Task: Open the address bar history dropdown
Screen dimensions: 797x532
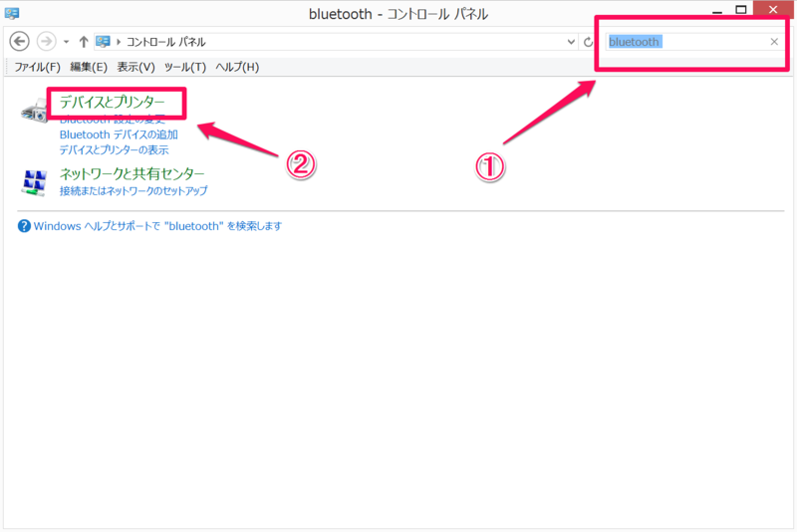Action: pyautogui.click(x=571, y=42)
